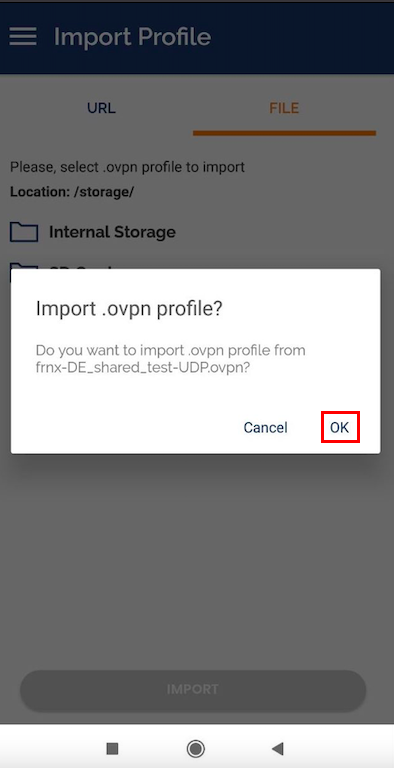The width and height of the screenshot is (394, 768).
Task: Open the Internal Storage folder label
Action: click(112, 232)
